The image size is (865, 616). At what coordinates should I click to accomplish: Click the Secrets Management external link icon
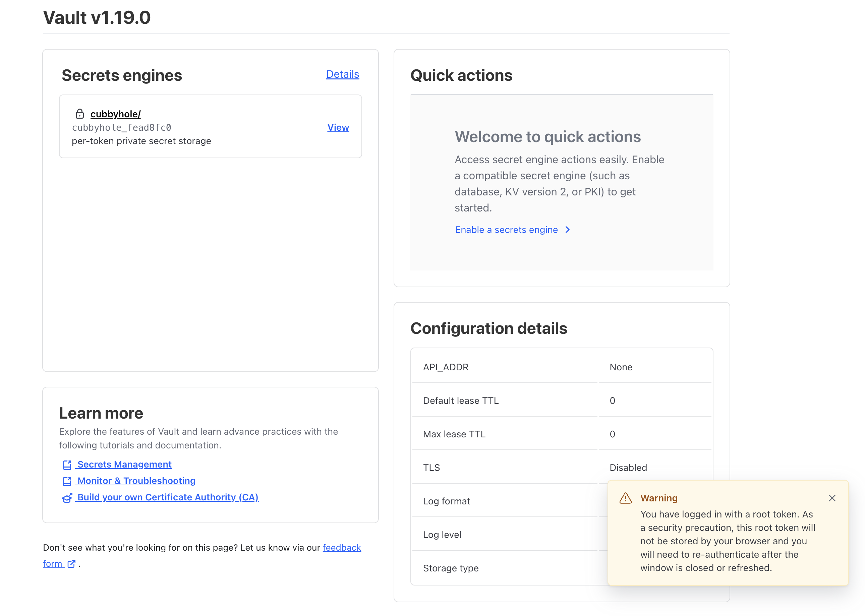tap(67, 465)
